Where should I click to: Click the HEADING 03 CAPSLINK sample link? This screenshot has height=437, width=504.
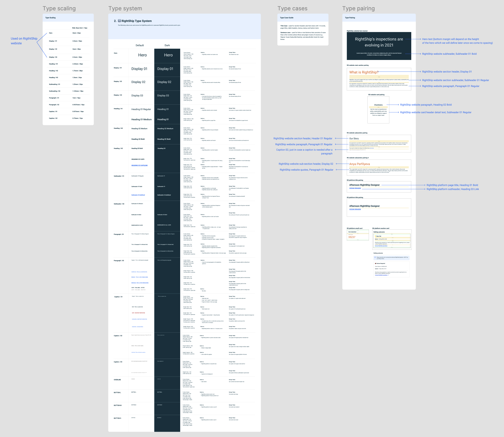coord(139,166)
